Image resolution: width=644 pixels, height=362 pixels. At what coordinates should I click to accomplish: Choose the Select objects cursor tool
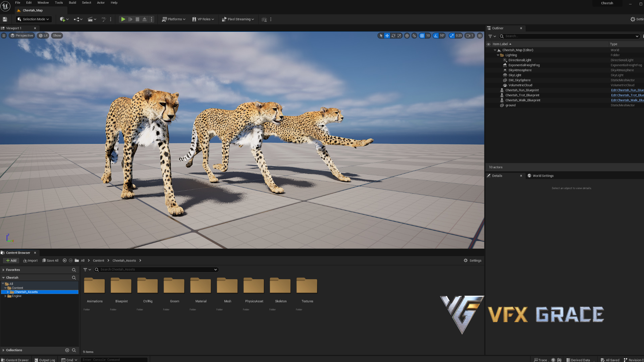[381, 36]
